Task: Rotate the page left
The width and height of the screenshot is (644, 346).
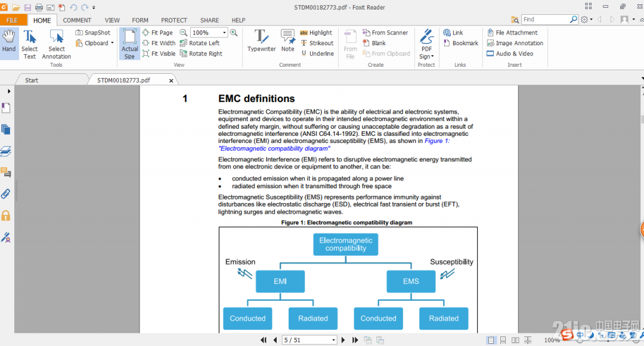Action: point(200,43)
